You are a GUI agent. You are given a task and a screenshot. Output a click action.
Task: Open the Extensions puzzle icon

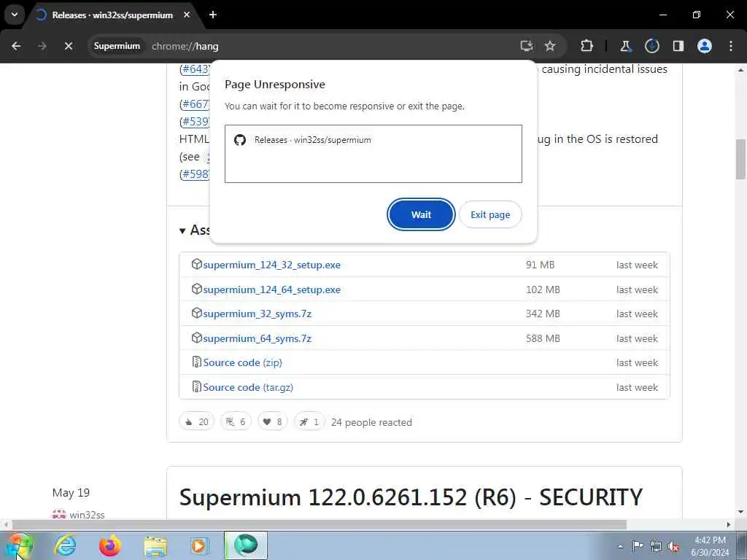[x=587, y=46]
